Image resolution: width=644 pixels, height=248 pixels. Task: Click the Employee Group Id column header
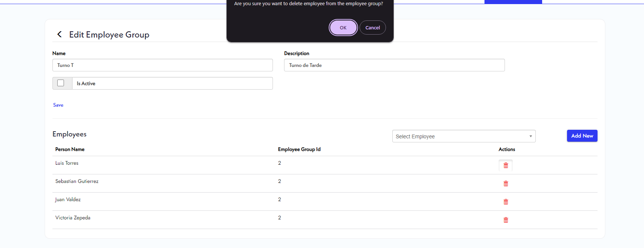(299, 149)
